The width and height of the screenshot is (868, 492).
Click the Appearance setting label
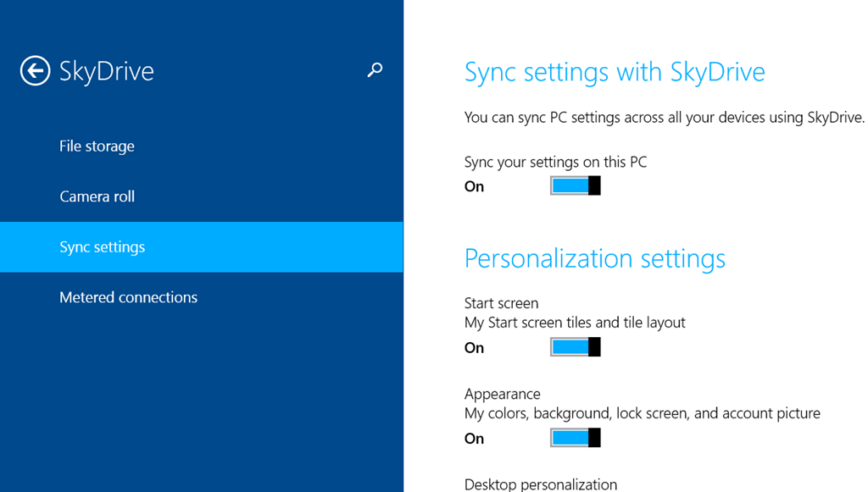pyautogui.click(x=502, y=394)
